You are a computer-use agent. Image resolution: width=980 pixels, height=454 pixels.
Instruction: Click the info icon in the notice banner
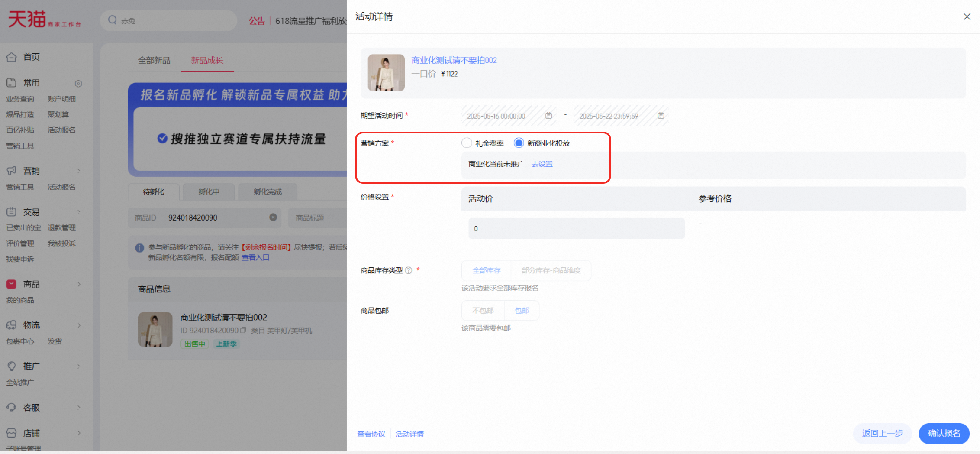[x=139, y=248]
